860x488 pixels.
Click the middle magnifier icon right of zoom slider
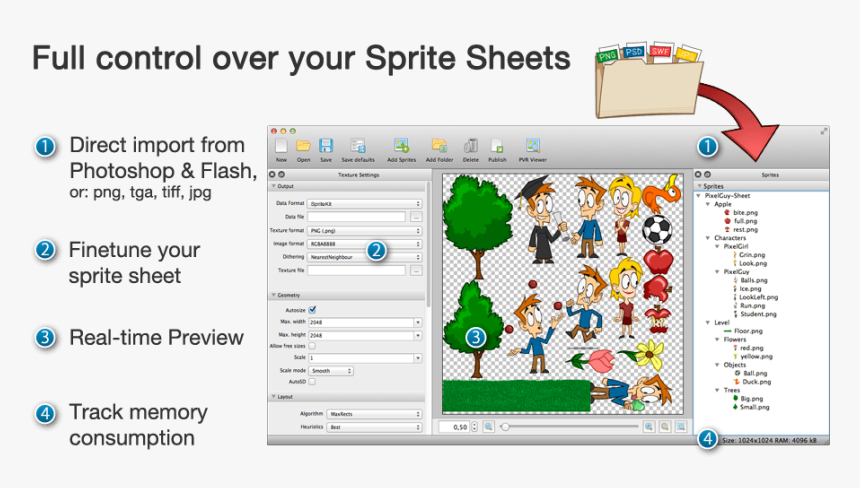665,427
